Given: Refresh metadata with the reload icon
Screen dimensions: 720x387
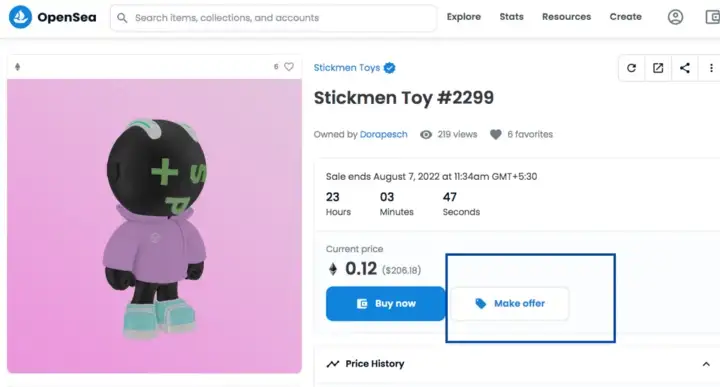Looking at the screenshot, I should [631, 68].
